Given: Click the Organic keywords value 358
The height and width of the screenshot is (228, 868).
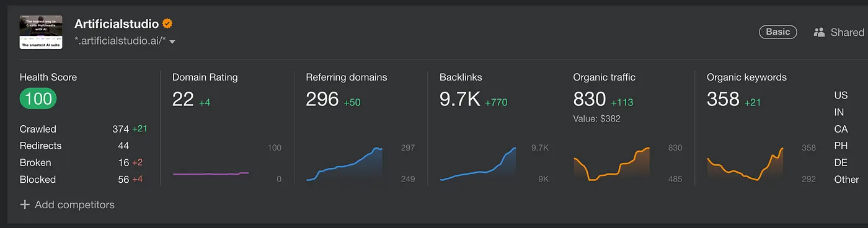Looking at the screenshot, I should coord(723,99).
